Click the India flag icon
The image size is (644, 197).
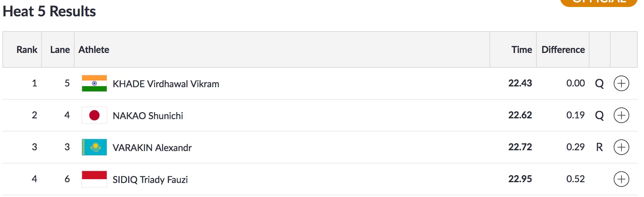[94, 83]
